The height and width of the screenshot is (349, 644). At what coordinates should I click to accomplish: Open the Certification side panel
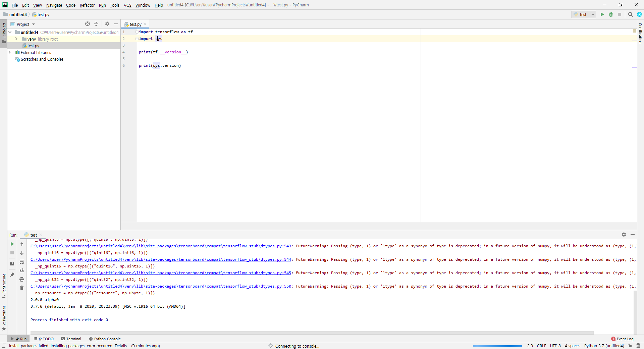tap(640, 33)
